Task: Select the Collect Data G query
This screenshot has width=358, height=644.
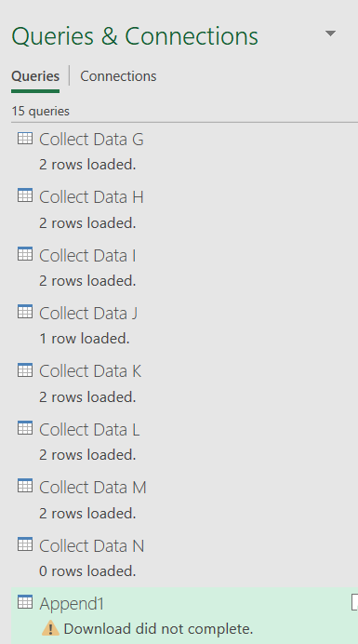Action: click(x=185, y=151)
